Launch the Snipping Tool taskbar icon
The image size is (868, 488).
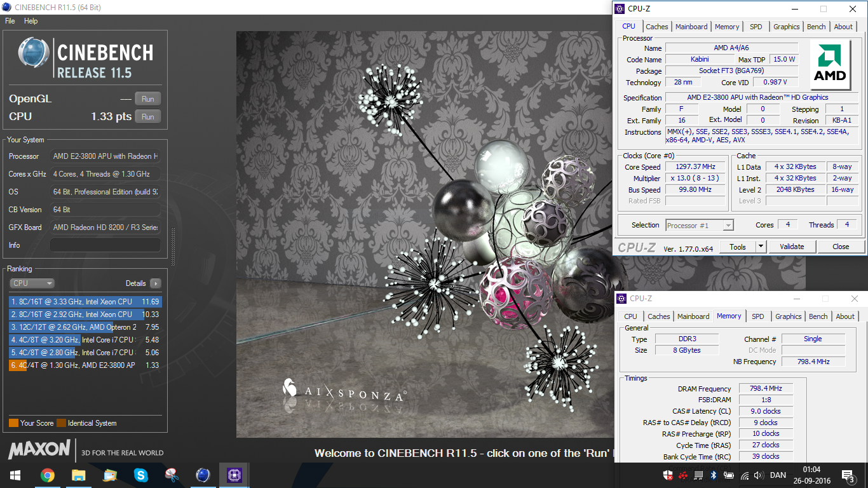tap(172, 475)
